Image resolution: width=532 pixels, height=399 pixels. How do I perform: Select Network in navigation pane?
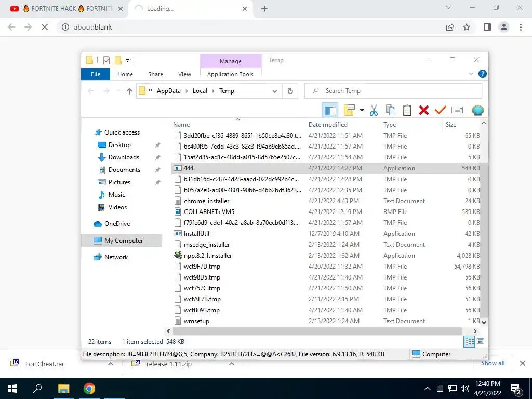(116, 257)
